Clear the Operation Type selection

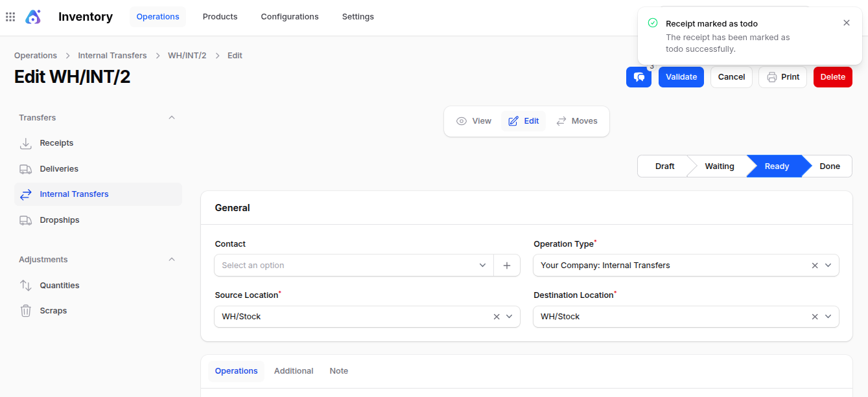[x=815, y=266]
